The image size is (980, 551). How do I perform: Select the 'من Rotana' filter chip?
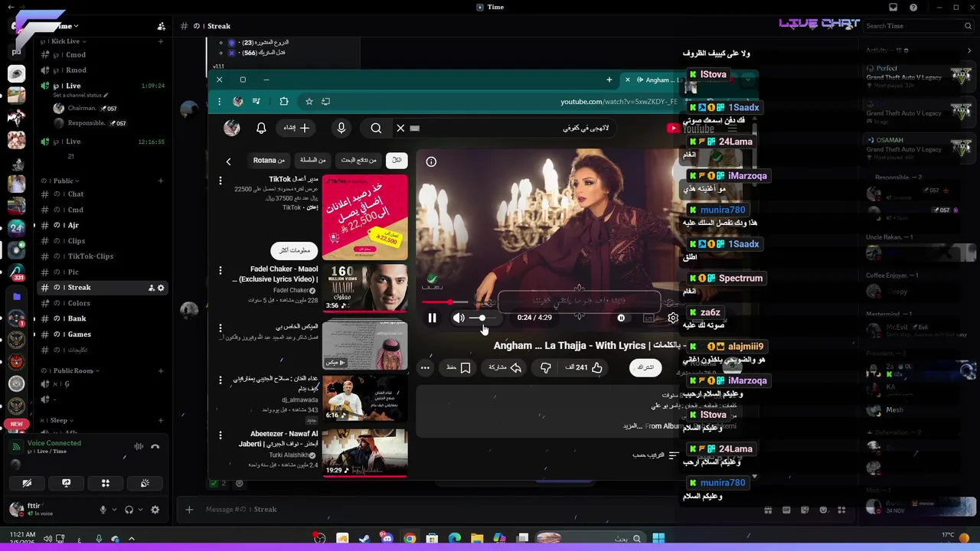pos(269,160)
